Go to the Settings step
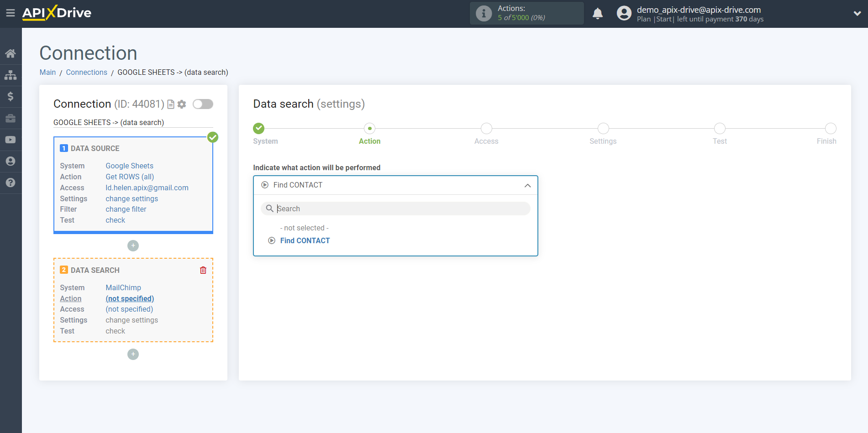This screenshot has width=868, height=433. point(603,129)
